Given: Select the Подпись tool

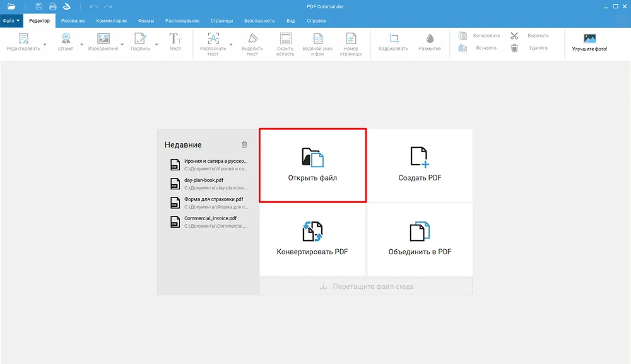Looking at the screenshot, I should pos(140,42).
